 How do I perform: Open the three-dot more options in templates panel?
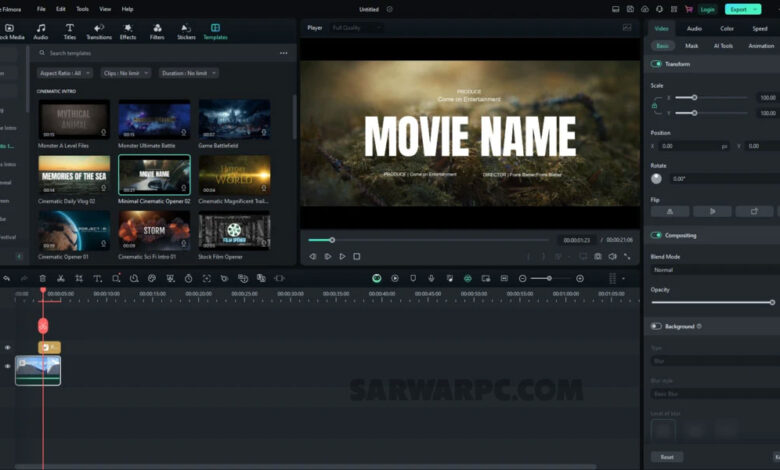pos(284,53)
